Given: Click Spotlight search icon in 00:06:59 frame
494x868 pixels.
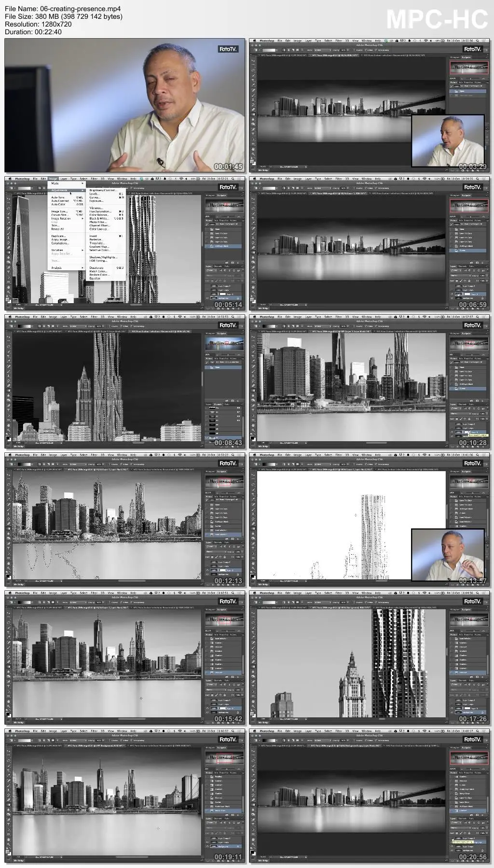Looking at the screenshot, I should click(x=477, y=179).
